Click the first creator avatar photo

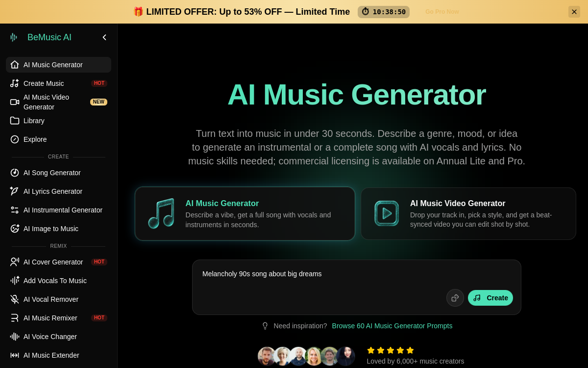(267, 356)
